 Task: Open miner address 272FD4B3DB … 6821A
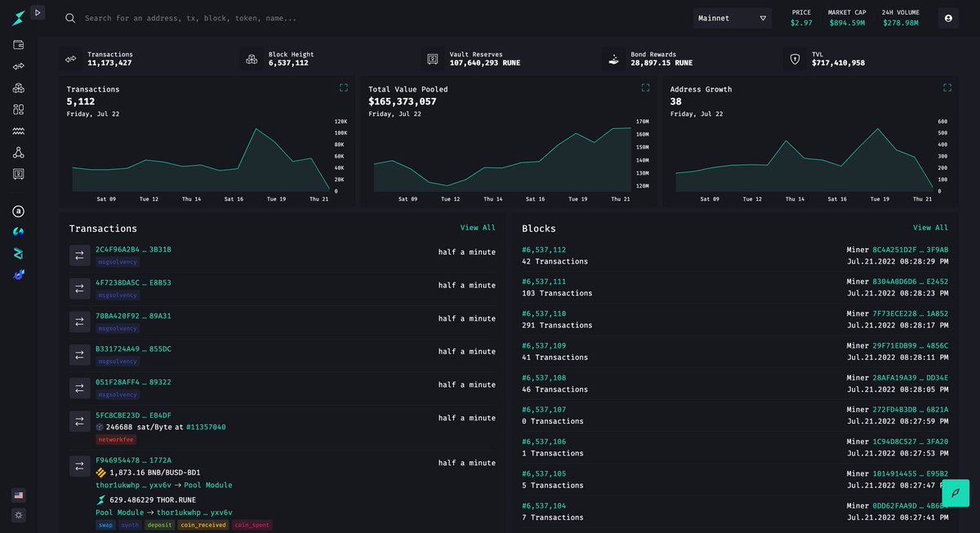911,410
